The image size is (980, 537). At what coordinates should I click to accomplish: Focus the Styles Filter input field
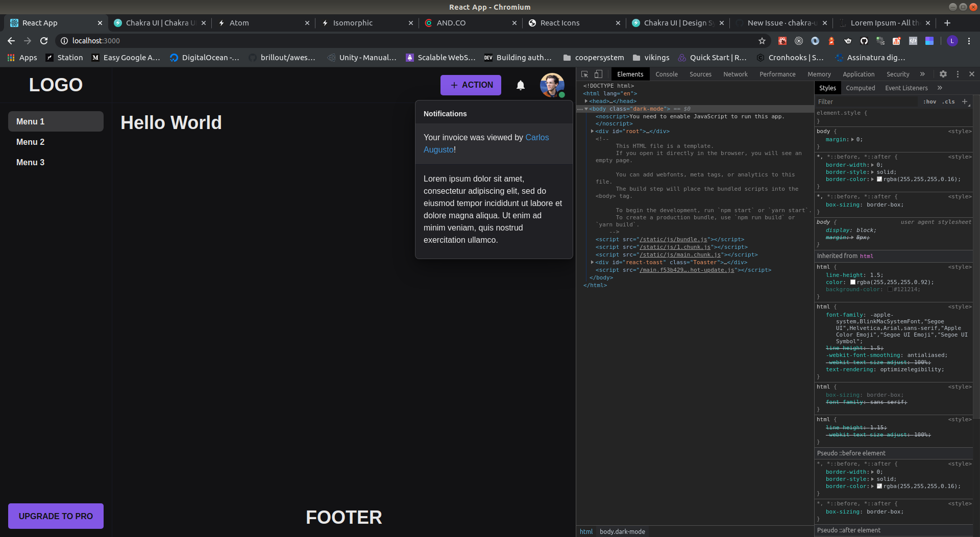866,101
